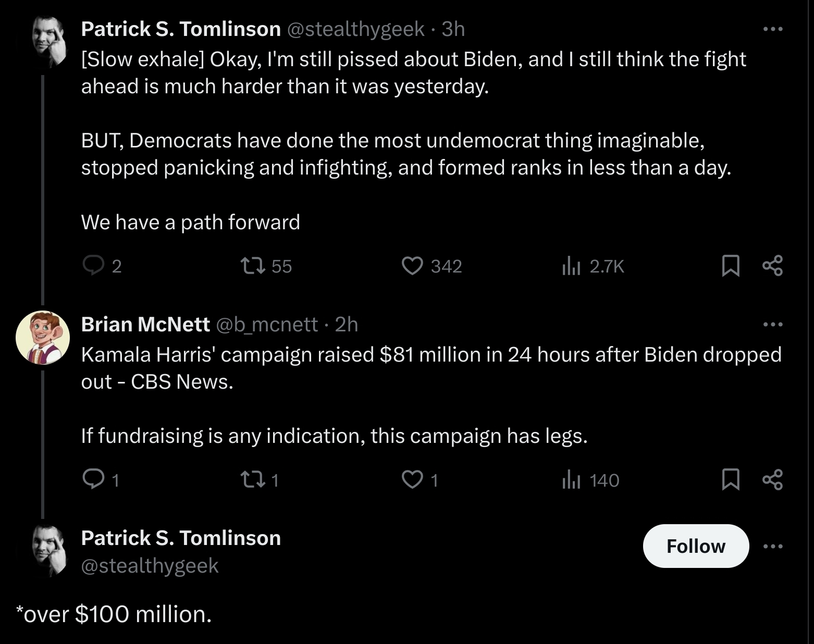The height and width of the screenshot is (644, 814).
Task: Open Patrick's avatar on bottom tweet
Action: click(50, 550)
